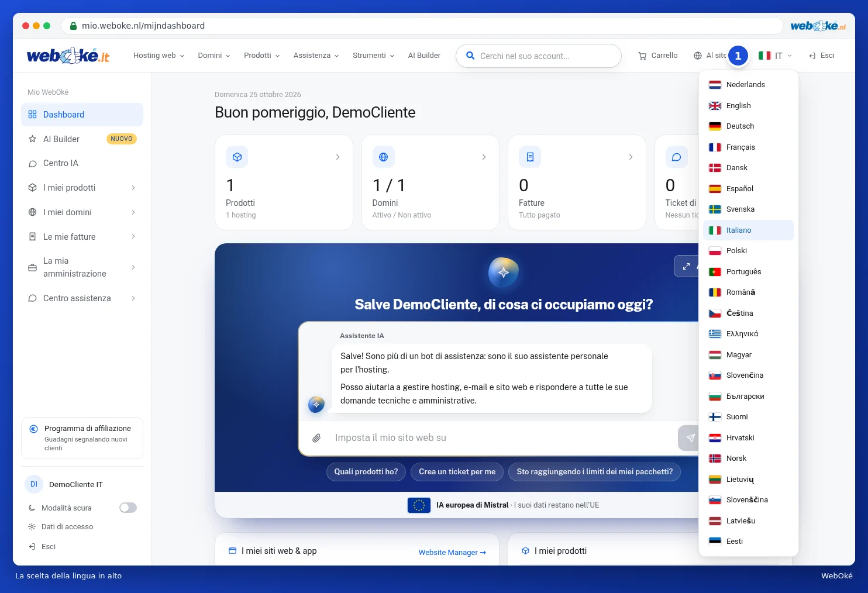Screen dimensions: 868x593
Task: Click the DI avatar of DemoCliente IT
Action: pyautogui.click(x=34, y=484)
